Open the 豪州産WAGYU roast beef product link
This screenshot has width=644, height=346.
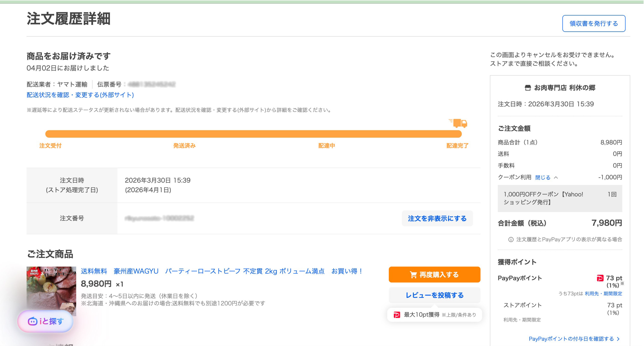(222, 271)
